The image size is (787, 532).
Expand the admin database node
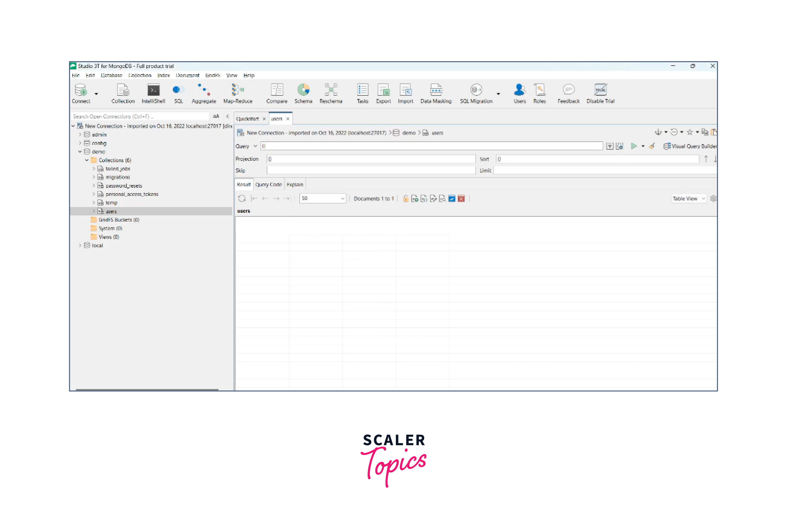tap(80, 135)
